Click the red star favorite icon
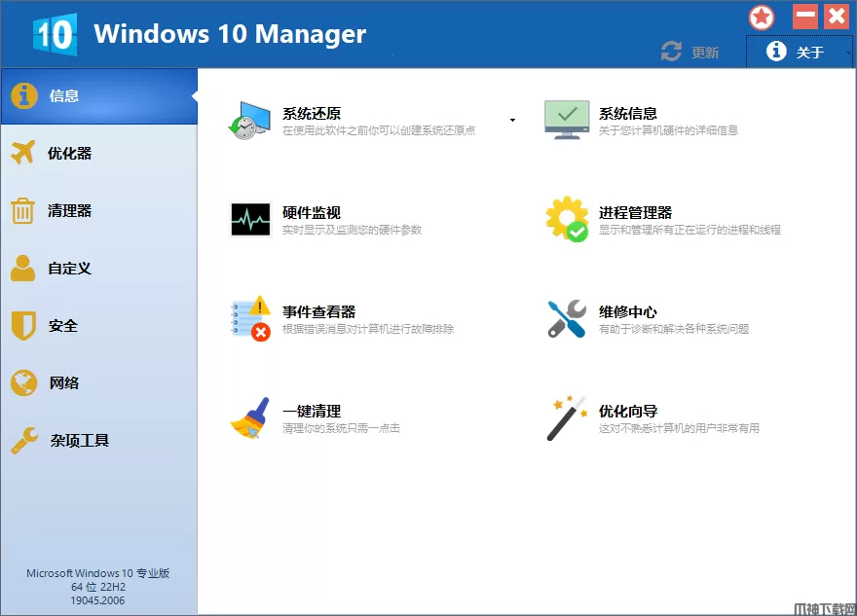The image size is (857, 616). pyautogui.click(x=762, y=18)
